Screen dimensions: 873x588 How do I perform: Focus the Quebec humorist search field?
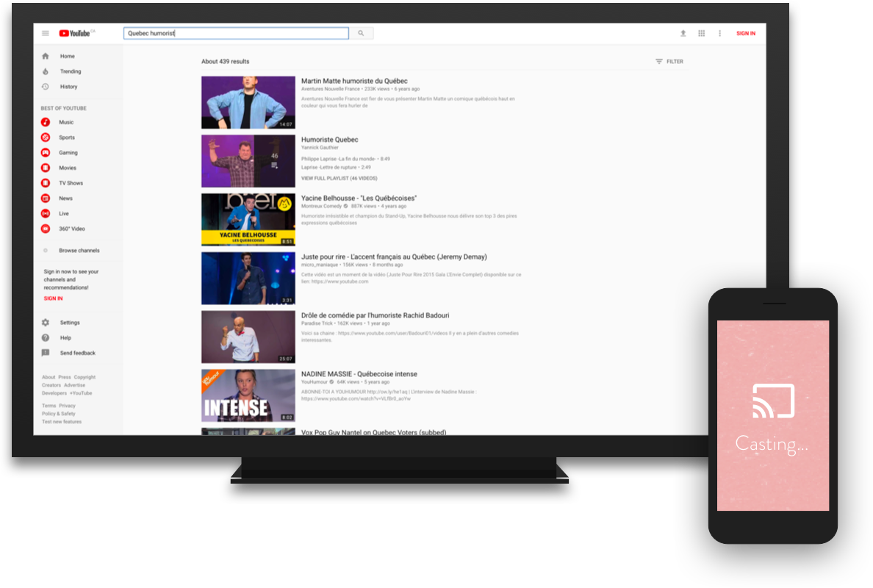point(236,33)
